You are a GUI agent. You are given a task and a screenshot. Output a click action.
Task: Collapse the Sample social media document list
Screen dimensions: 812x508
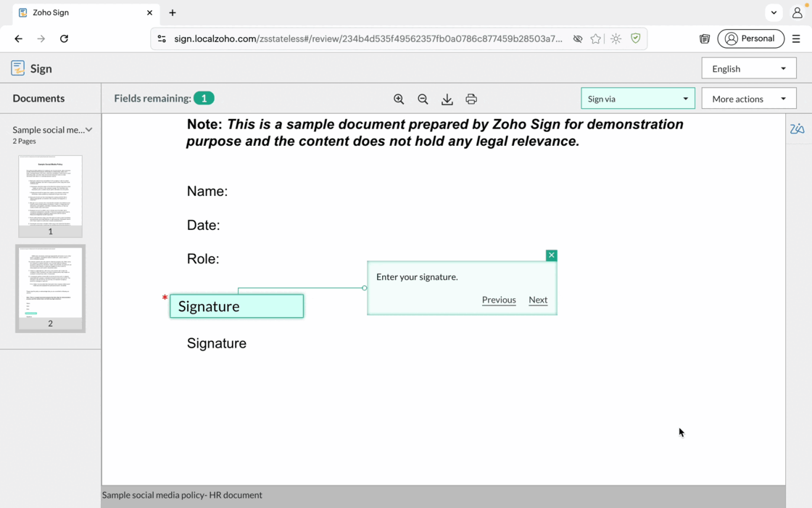(x=89, y=130)
